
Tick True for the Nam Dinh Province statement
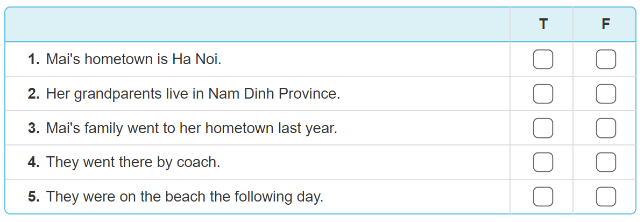click(x=543, y=94)
